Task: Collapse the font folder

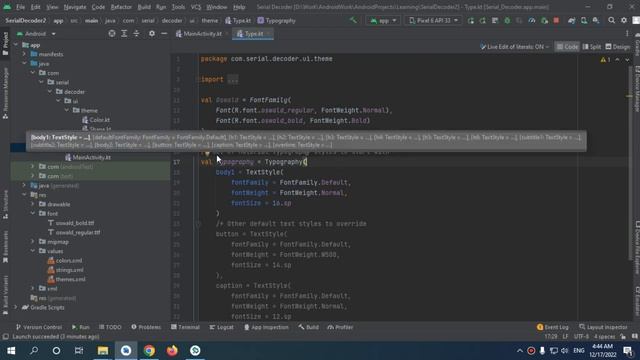Action: (x=33, y=213)
